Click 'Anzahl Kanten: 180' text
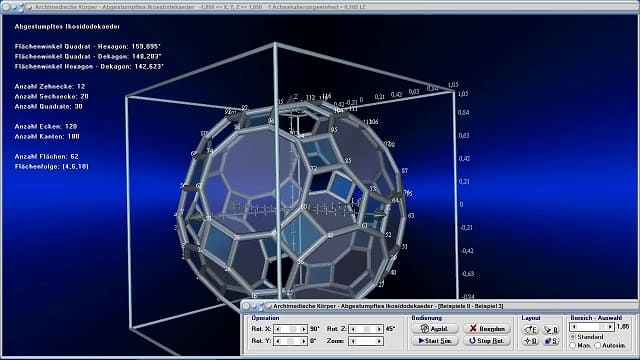The image size is (640, 360). click(x=47, y=136)
